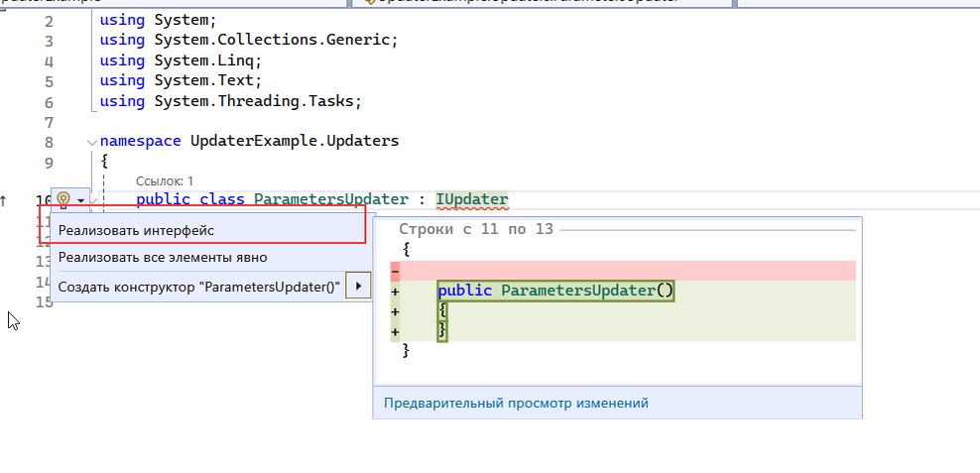This screenshot has width=980, height=473.
Task: Collapse the namespace UpdaterExample.Updaters block
Action: coord(92,143)
